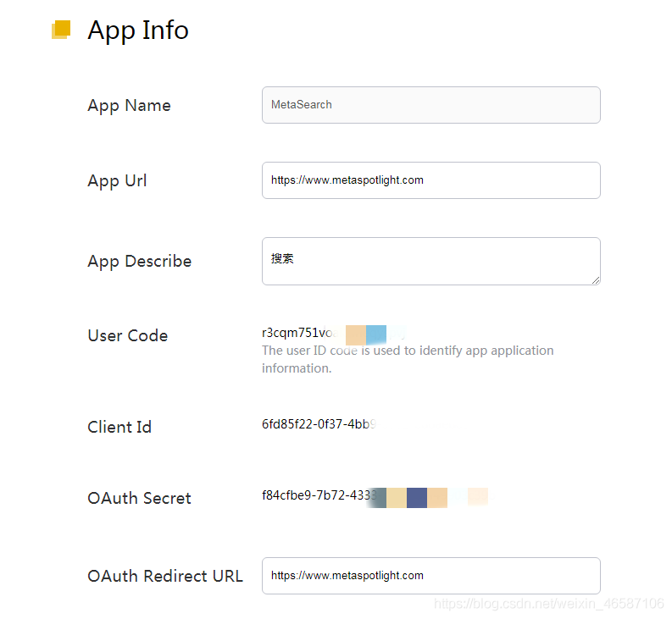The width and height of the screenshot is (672, 619).
Task: Click the App Url label
Action: click(117, 180)
